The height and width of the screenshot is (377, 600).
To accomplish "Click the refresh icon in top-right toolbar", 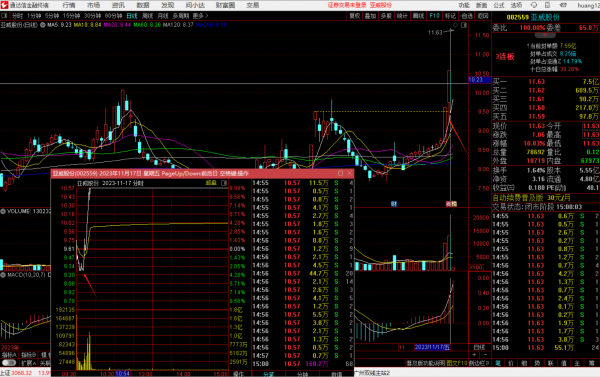I will [534, 5].
